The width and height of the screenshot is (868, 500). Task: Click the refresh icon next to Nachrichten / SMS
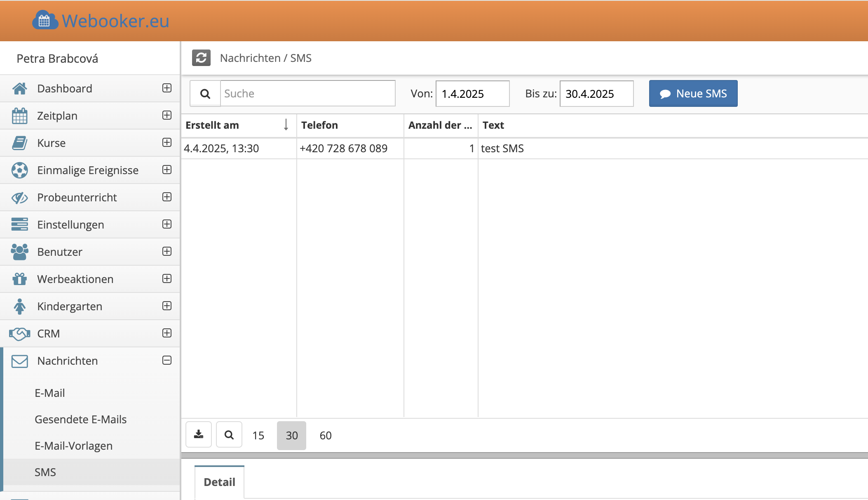click(x=201, y=58)
